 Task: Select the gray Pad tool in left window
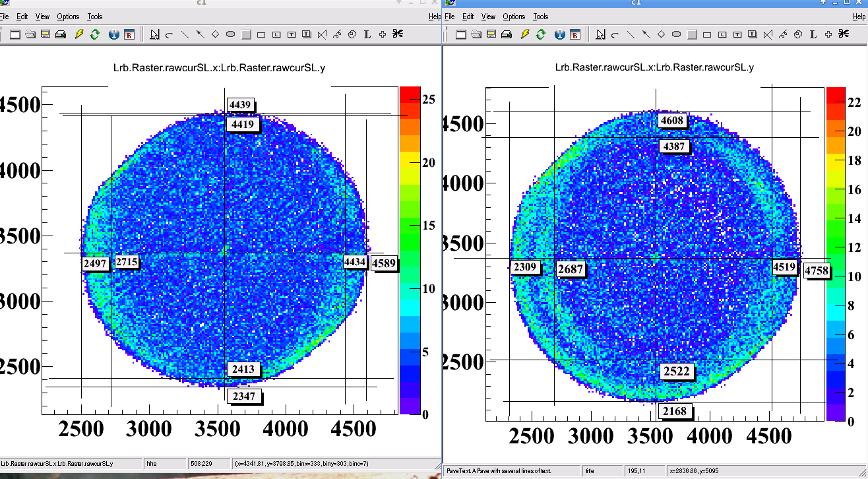pyautogui.click(x=246, y=34)
